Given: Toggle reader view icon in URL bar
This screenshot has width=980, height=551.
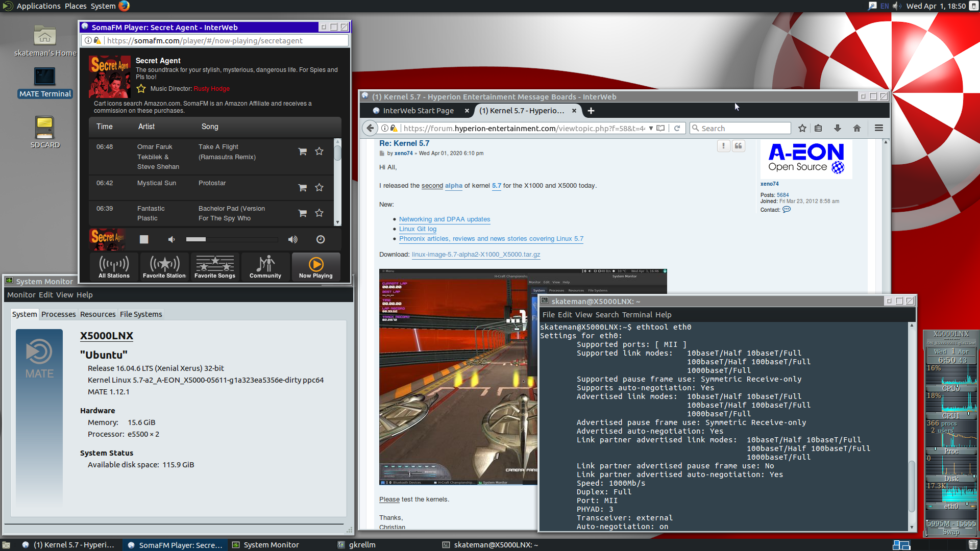Looking at the screenshot, I should (x=660, y=128).
